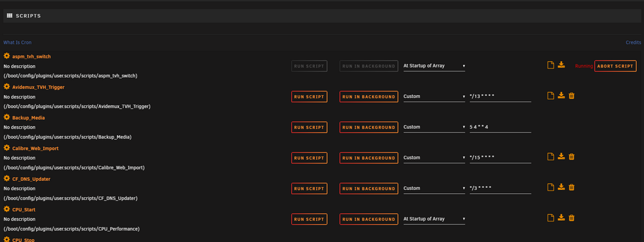Delete log trash icon for CPU_Start
Image resolution: width=644 pixels, height=242 pixels.
(571, 218)
